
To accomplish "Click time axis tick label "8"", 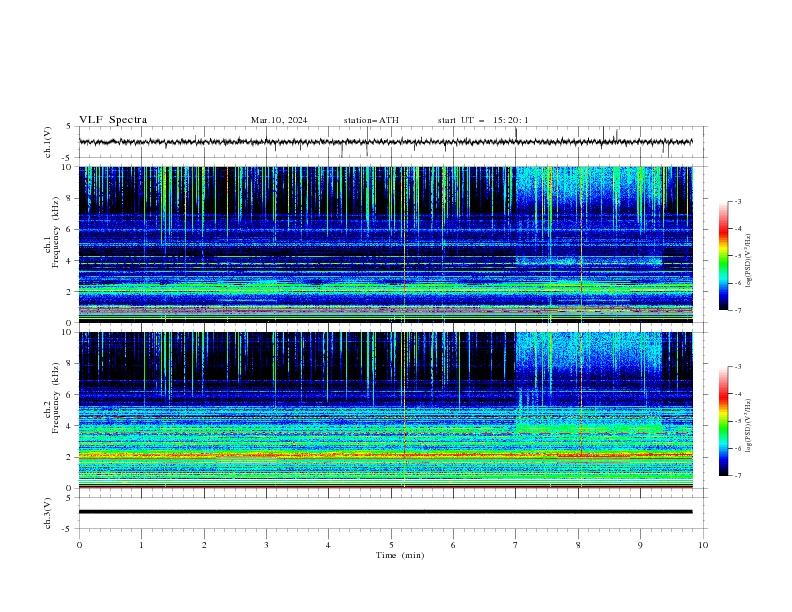I will tap(578, 545).
